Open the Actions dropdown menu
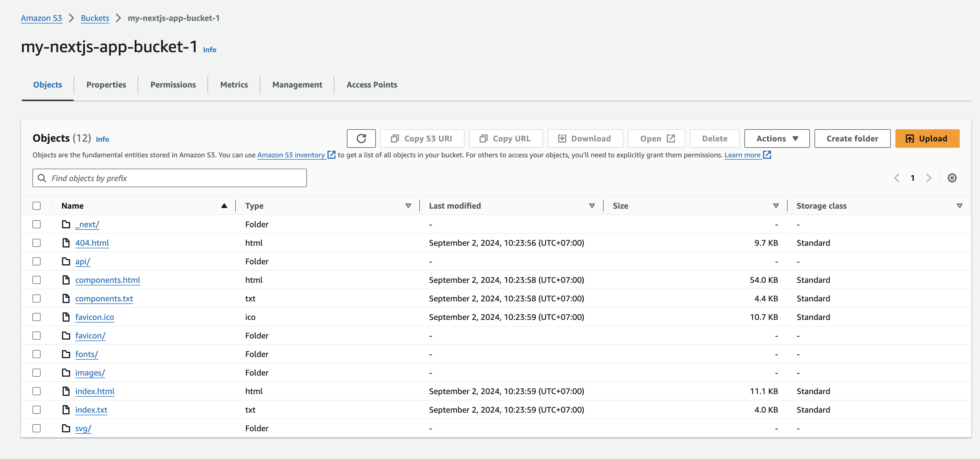The image size is (980, 459). (x=777, y=139)
